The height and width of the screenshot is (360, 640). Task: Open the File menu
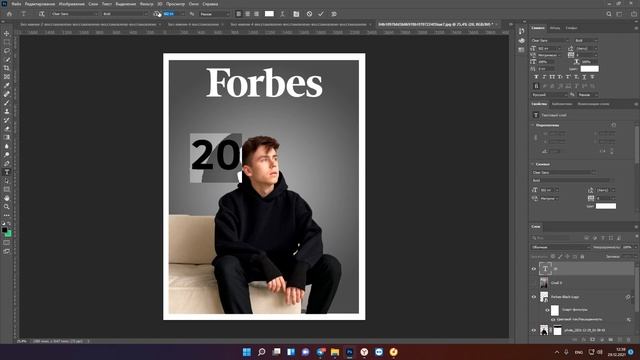click(x=16, y=4)
